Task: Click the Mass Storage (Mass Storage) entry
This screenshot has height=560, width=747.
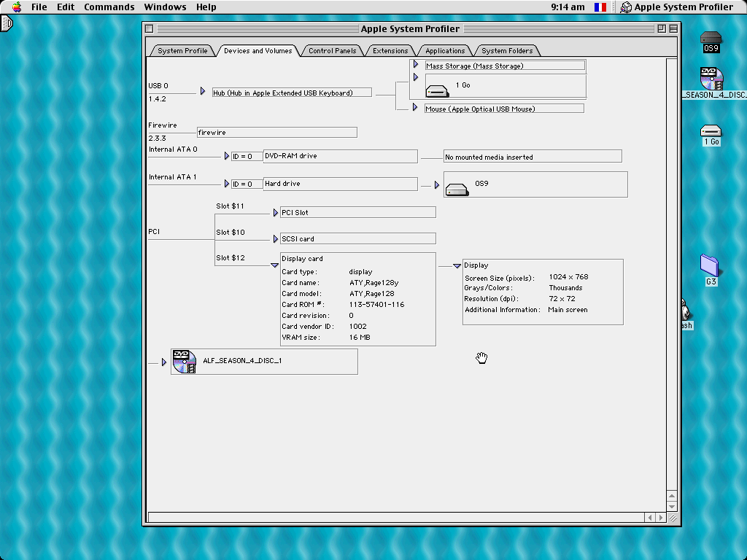Action: pos(505,66)
